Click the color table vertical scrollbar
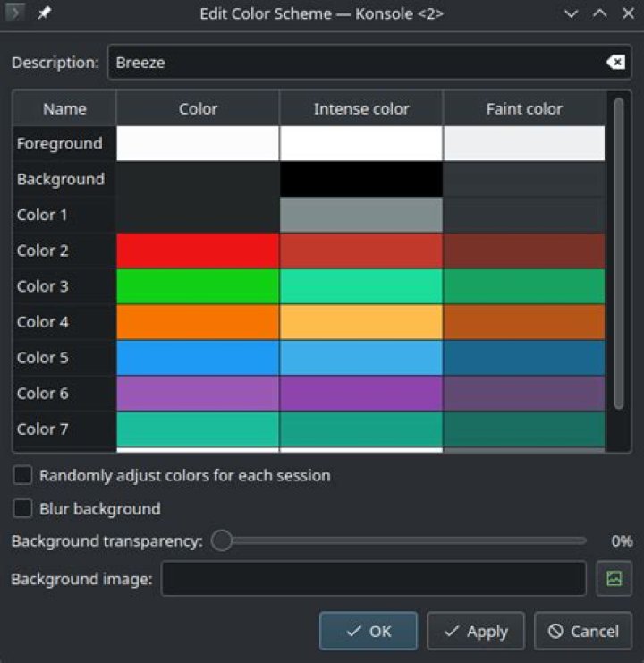 619,254
